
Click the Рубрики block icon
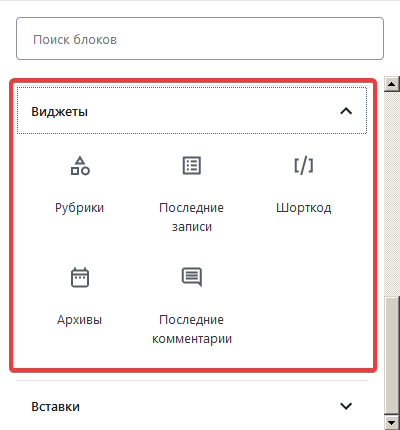click(x=80, y=166)
